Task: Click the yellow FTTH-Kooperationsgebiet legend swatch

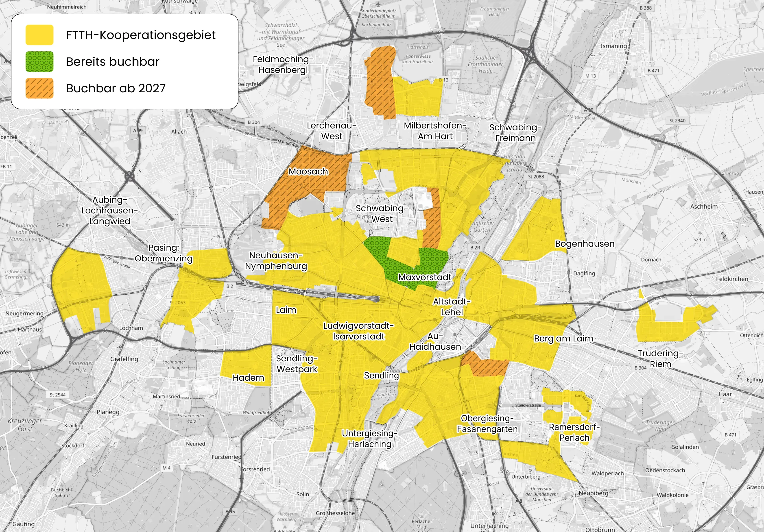Action: pyautogui.click(x=39, y=35)
